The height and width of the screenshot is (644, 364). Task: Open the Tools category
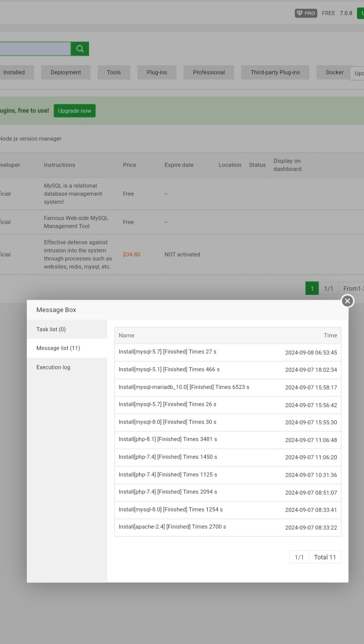tap(114, 72)
